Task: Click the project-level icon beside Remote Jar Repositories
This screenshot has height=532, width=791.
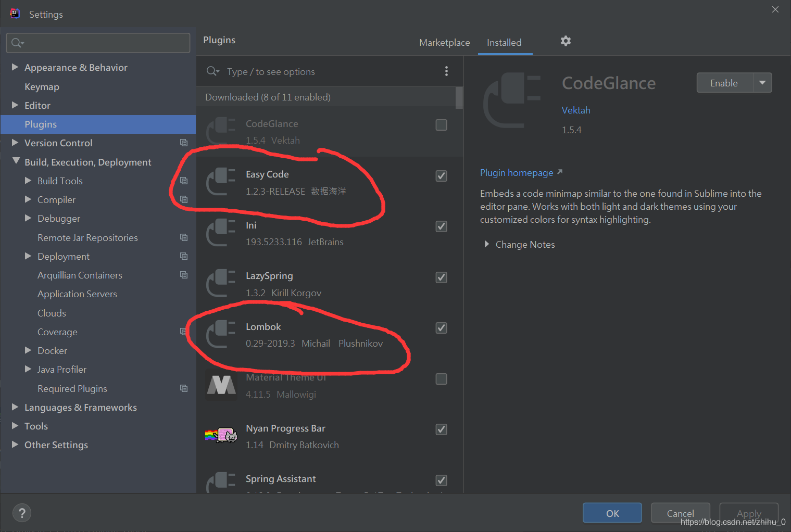Action: tap(184, 237)
